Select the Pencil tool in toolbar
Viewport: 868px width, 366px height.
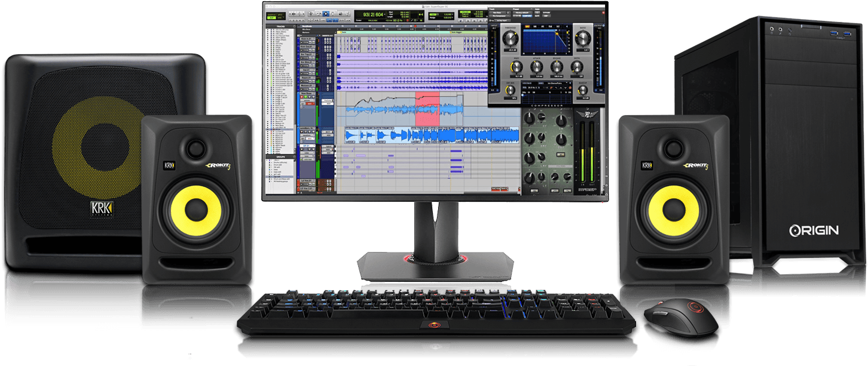[x=347, y=14]
